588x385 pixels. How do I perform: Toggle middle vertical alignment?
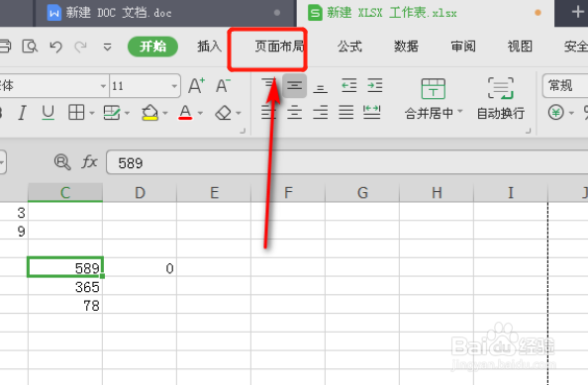click(294, 86)
